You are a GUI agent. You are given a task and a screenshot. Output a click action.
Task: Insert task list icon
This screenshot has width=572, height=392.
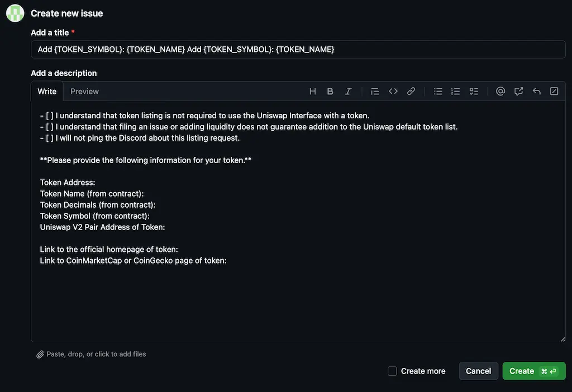[x=474, y=91]
